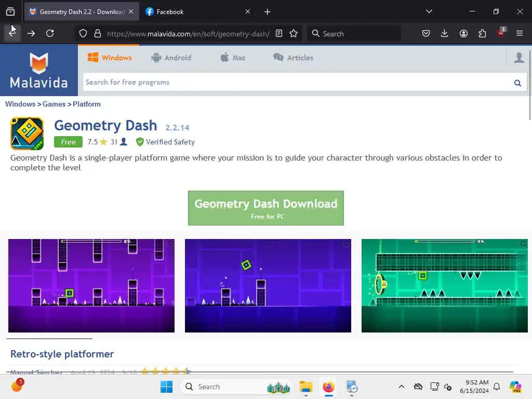This screenshot has width=532, height=399.
Task: Open the Firefox downloads panel
Action: (x=445, y=33)
